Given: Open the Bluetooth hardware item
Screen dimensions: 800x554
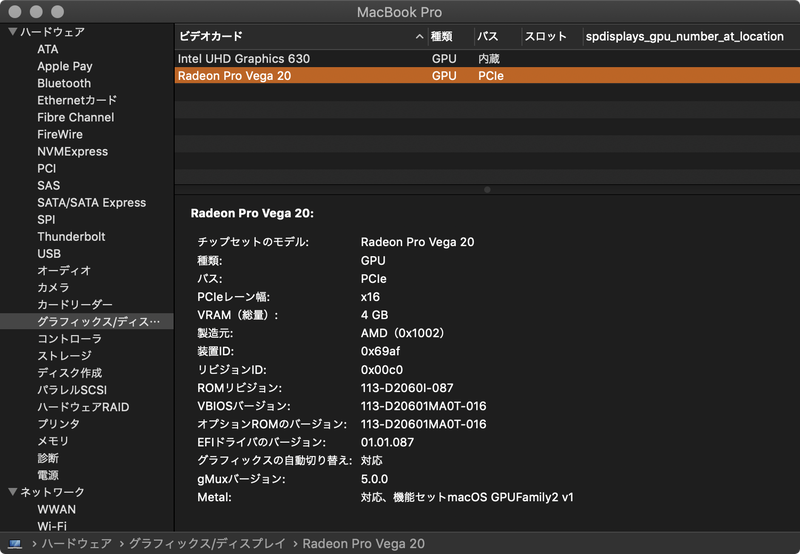Looking at the screenshot, I should click(64, 83).
